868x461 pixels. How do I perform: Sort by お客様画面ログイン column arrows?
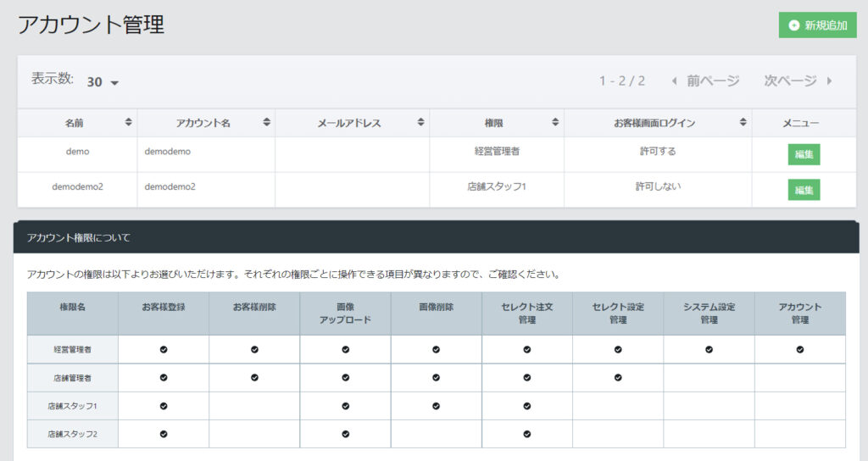coord(743,123)
